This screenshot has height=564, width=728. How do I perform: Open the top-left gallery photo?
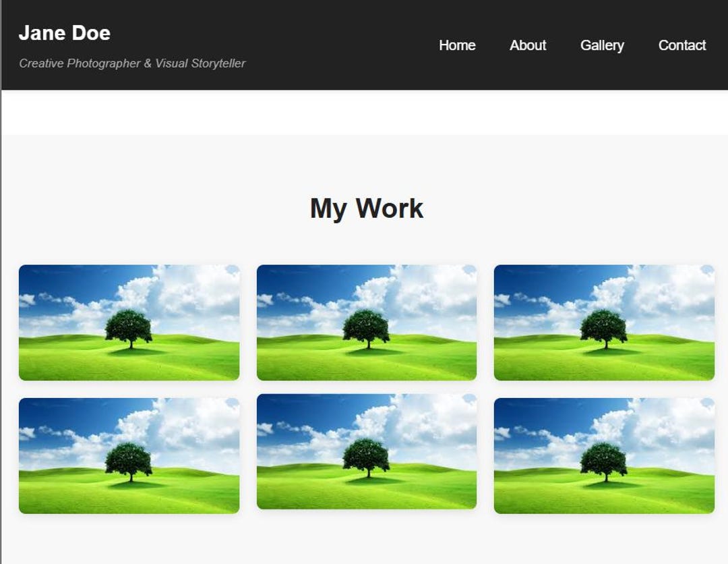tap(129, 322)
